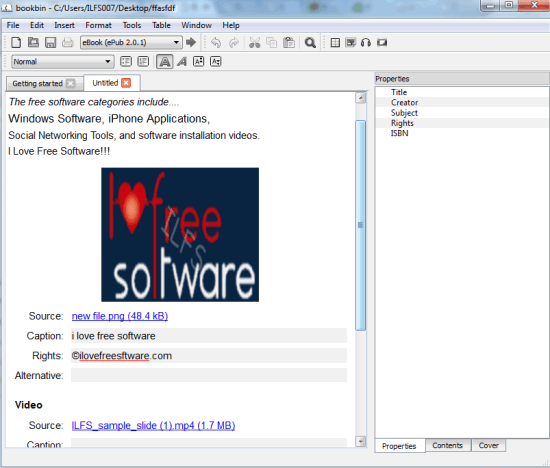The image size is (550, 468).
Task: Open ILFS_sample_slide (1).mp4 video link
Action: click(153, 426)
